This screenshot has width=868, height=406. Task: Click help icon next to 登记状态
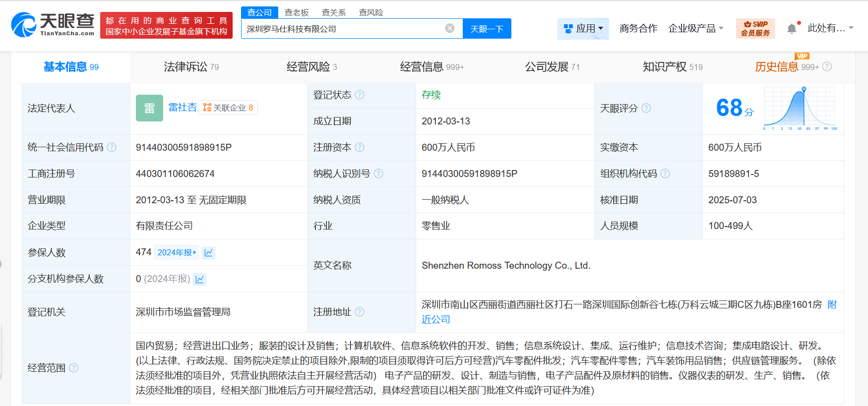point(360,95)
